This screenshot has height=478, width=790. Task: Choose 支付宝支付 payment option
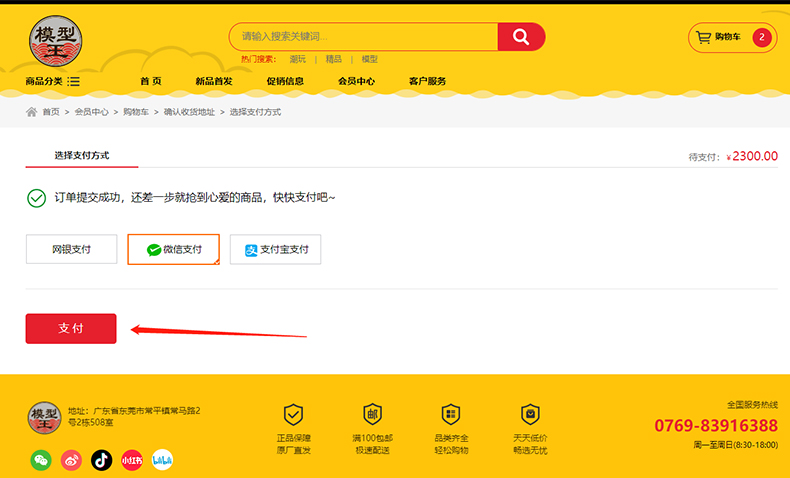(x=275, y=249)
